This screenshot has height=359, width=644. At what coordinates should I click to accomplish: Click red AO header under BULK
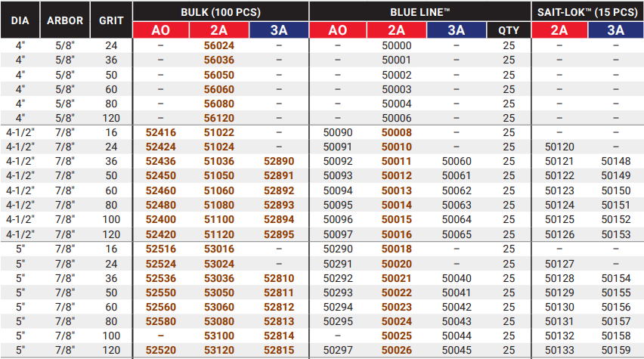[x=160, y=30]
